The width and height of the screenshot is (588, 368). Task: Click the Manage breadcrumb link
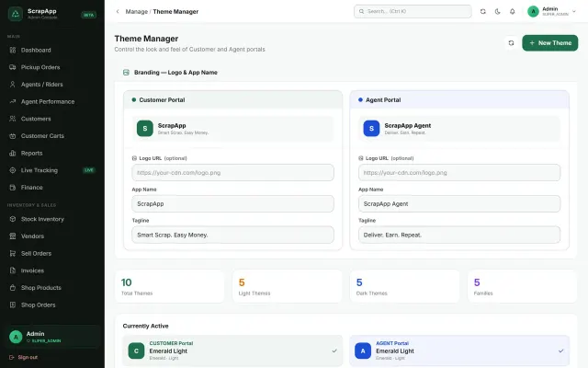137,12
